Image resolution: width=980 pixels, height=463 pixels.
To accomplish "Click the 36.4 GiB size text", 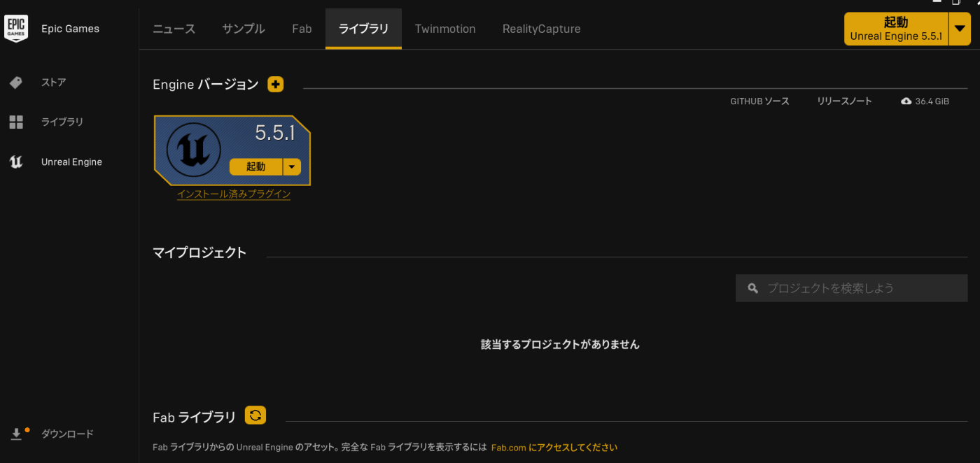I will (932, 101).
